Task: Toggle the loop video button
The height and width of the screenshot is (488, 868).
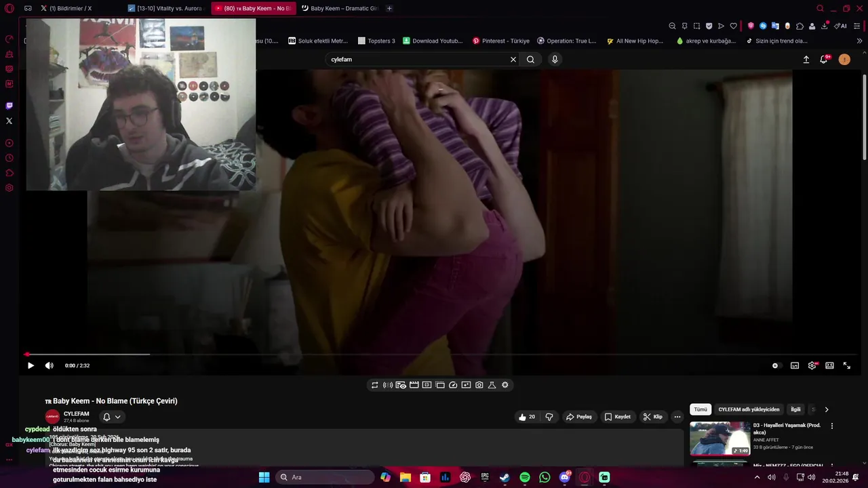Action: point(374,385)
